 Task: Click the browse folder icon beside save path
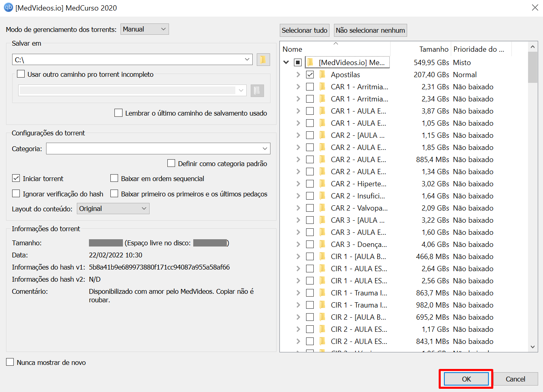(263, 60)
